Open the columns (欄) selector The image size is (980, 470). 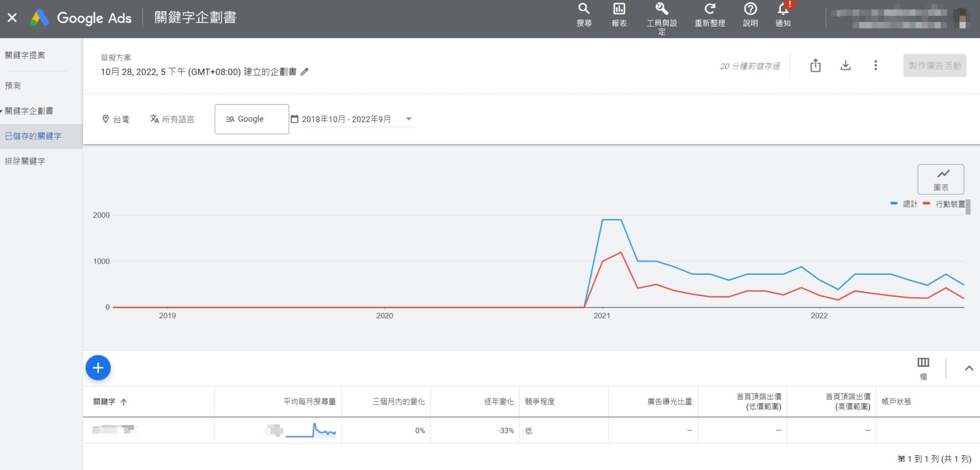(923, 368)
